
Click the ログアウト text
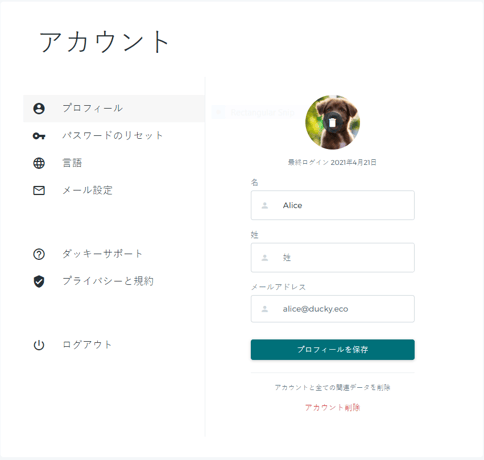coord(87,345)
